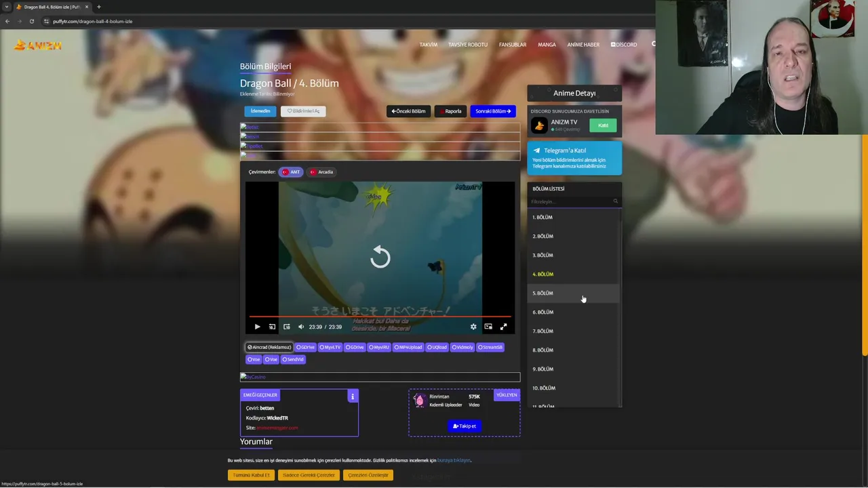The image size is (868, 488).
Task: Select 9. BÖLÜM in episode list
Action: pyautogui.click(x=572, y=369)
